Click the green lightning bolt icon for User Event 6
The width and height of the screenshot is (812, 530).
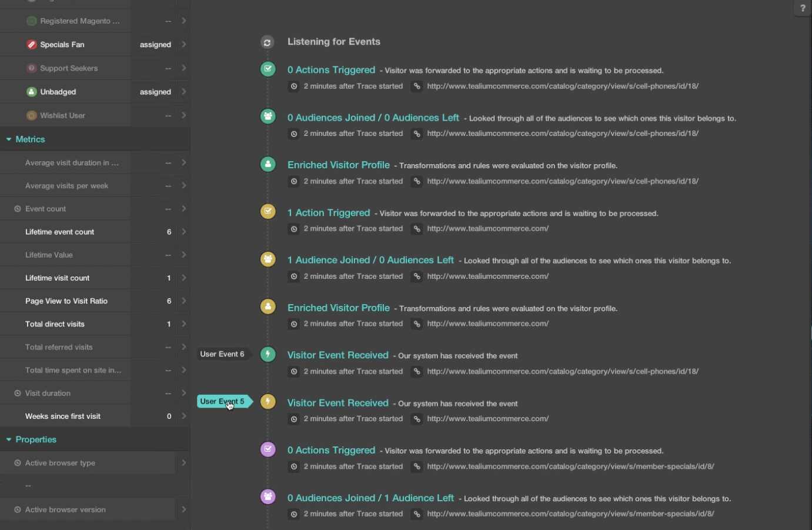268,354
